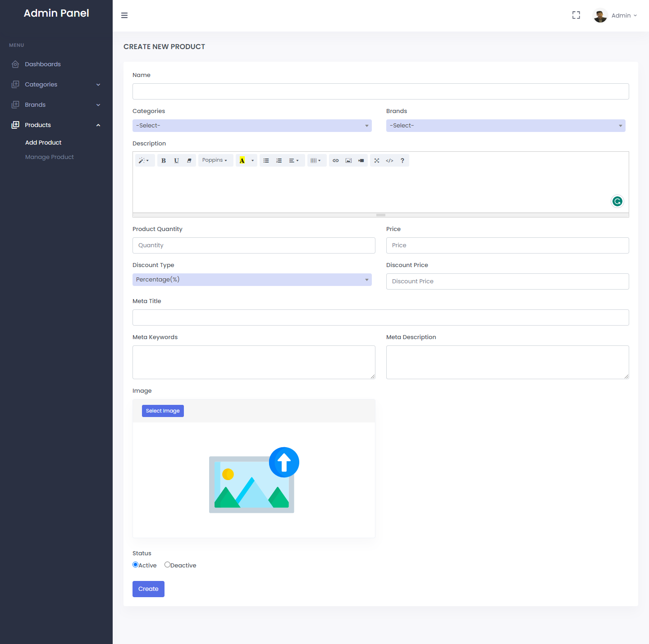Click the Brands sidebar icon

[x=15, y=104]
